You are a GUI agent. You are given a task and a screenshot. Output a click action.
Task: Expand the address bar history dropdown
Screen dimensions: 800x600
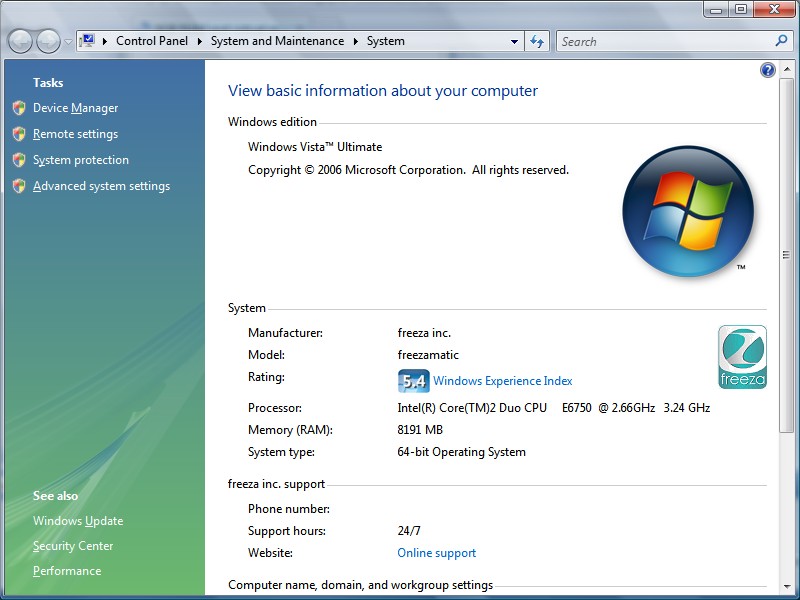click(x=515, y=42)
